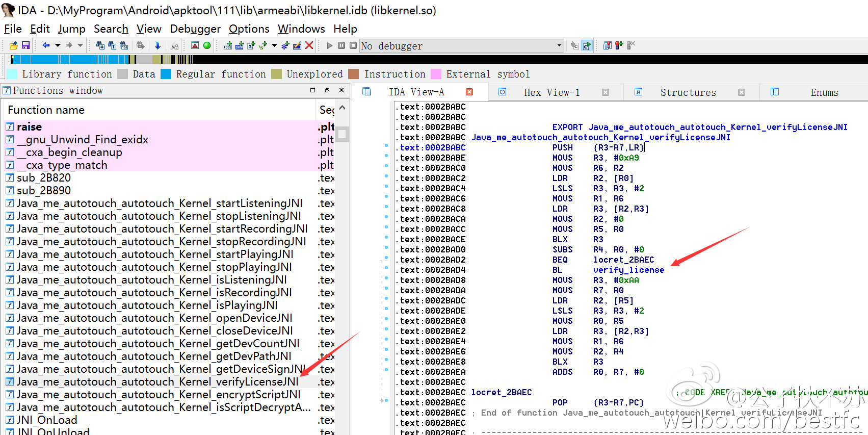This screenshot has width=868, height=435.
Task: Jump back with the blue left arrow
Action: 46,45
